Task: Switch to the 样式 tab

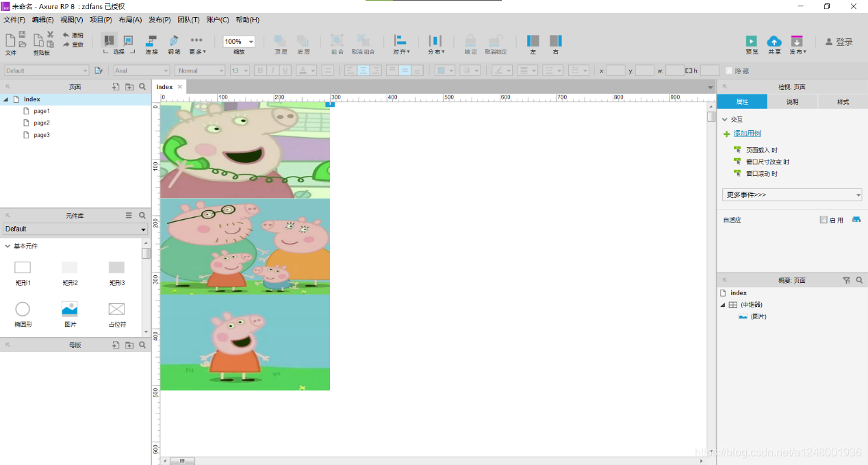Action: (843, 102)
